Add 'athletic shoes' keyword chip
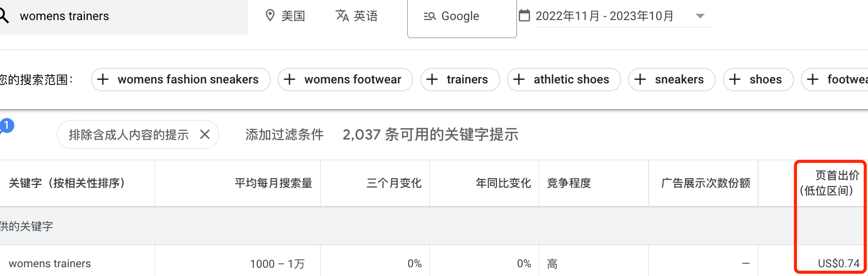Viewport: 868px width, 276px height. click(x=563, y=79)
